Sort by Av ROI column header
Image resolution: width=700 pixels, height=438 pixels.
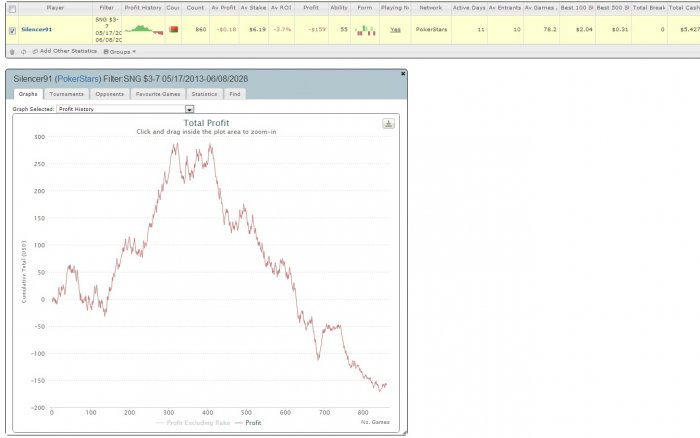tap(281, 8)
